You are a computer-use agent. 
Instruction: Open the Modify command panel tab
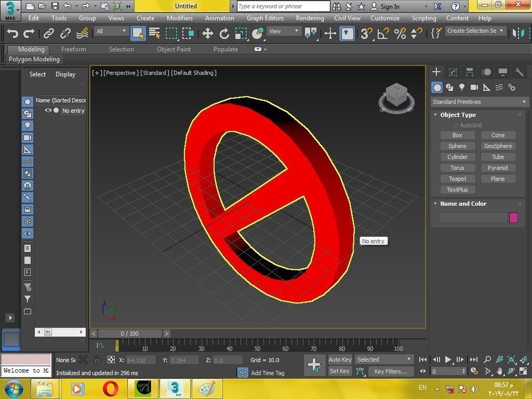pyautogui.click(x=453, y=72)
